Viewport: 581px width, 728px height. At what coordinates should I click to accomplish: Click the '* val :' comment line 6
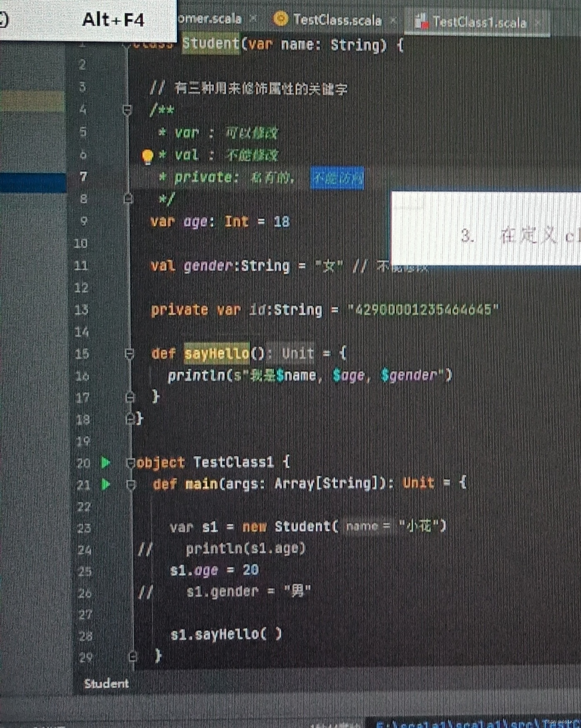[218, 155]
